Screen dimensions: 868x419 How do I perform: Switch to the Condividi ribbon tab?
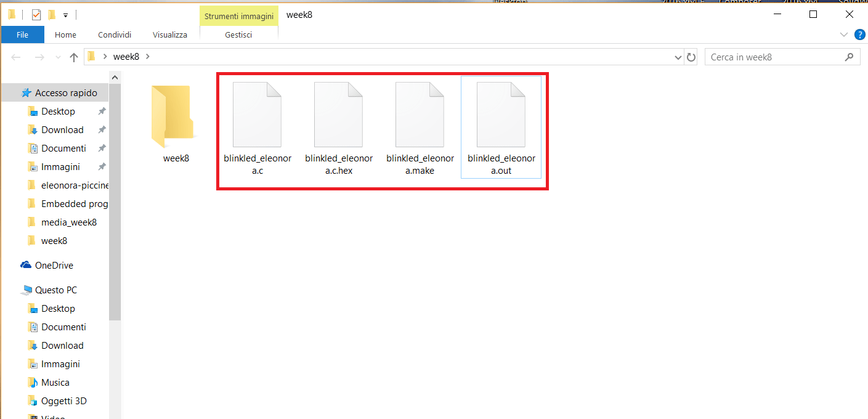coord(115,35)
